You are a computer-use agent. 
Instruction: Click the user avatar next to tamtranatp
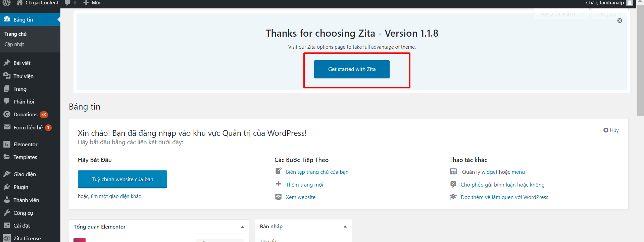coord(630,3)
